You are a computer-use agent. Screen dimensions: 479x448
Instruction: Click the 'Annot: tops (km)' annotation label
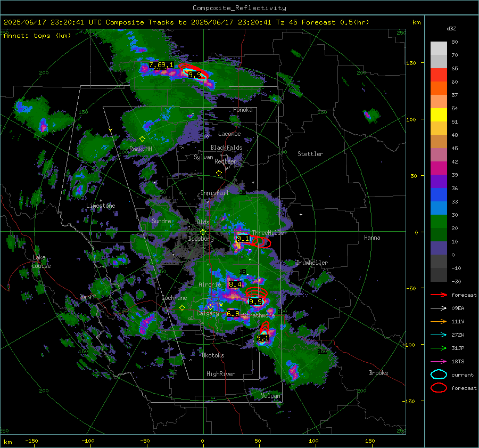point(38,36)
